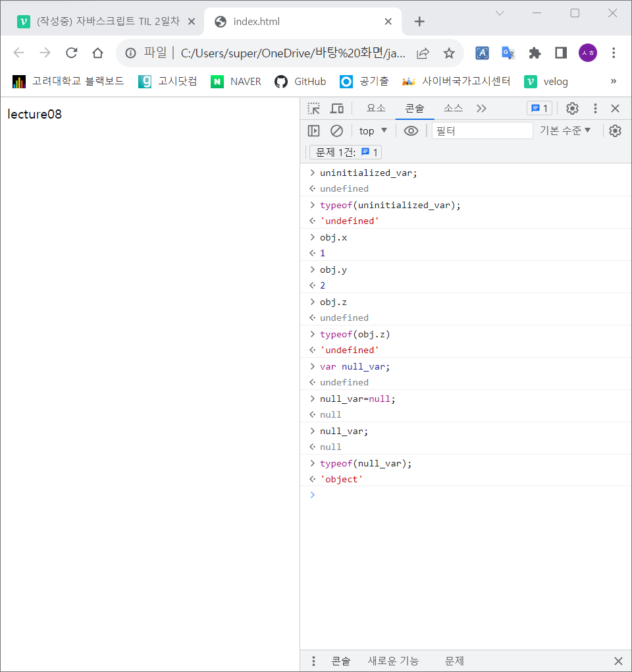
Task: Click the 'lecture08' page text
Action: point(35,114)
